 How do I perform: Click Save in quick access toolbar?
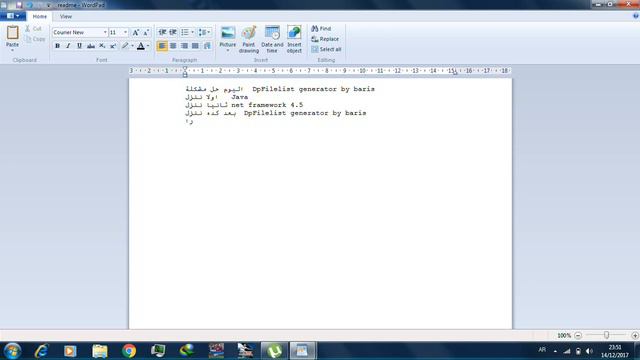tap(19, 5)
